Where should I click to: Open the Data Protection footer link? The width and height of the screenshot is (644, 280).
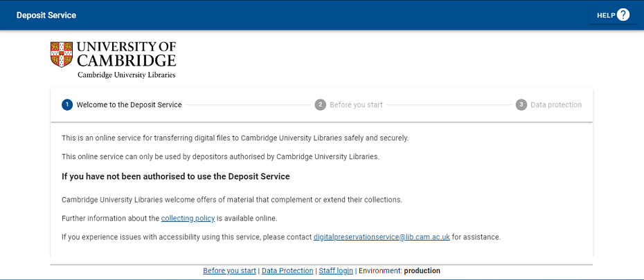point(287,270)
